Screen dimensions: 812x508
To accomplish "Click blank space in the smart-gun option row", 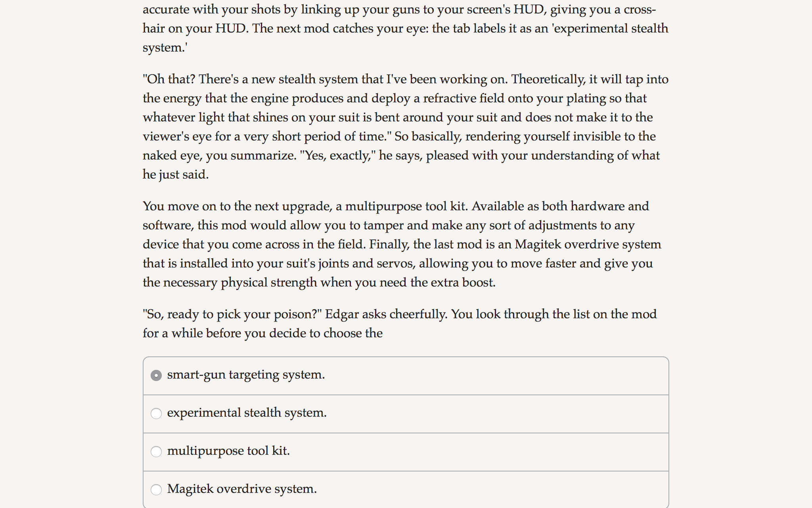I will click(x=496, y=376).
